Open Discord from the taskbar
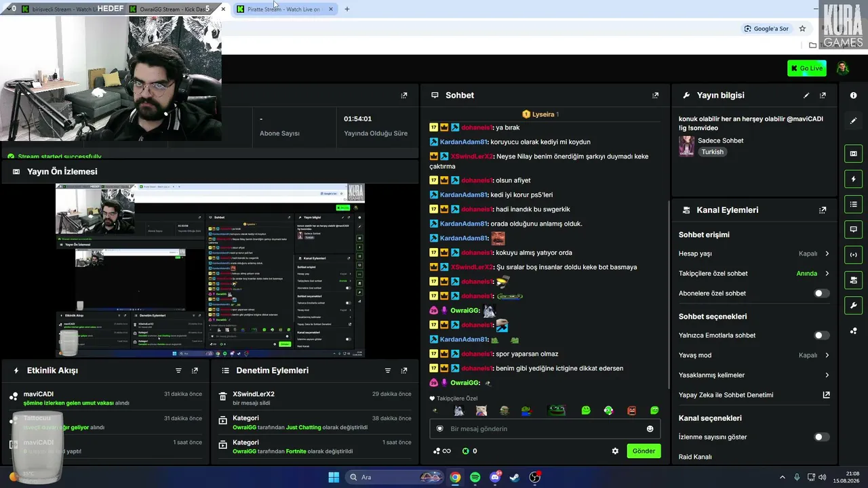The height and width of the screenshot is (488, 868). click(495, 477)
